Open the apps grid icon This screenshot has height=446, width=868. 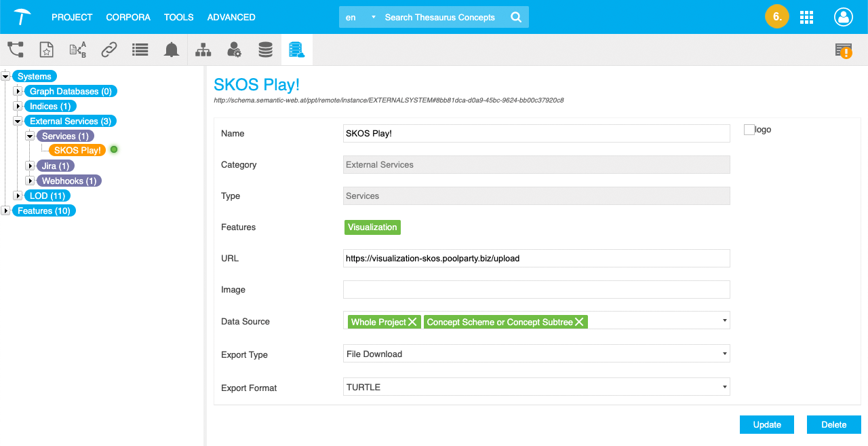[x=806, y=18]
